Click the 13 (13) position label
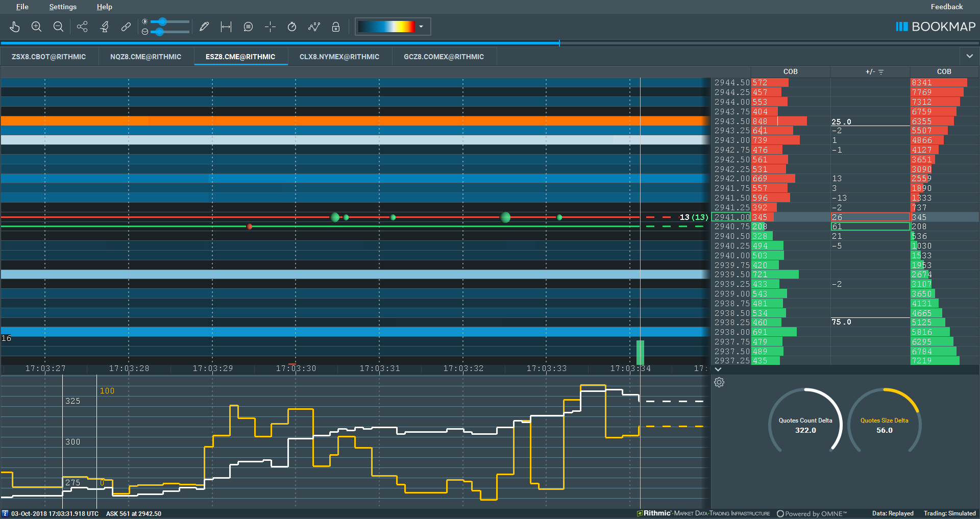The image size is (980, 519). pos(694,217)
